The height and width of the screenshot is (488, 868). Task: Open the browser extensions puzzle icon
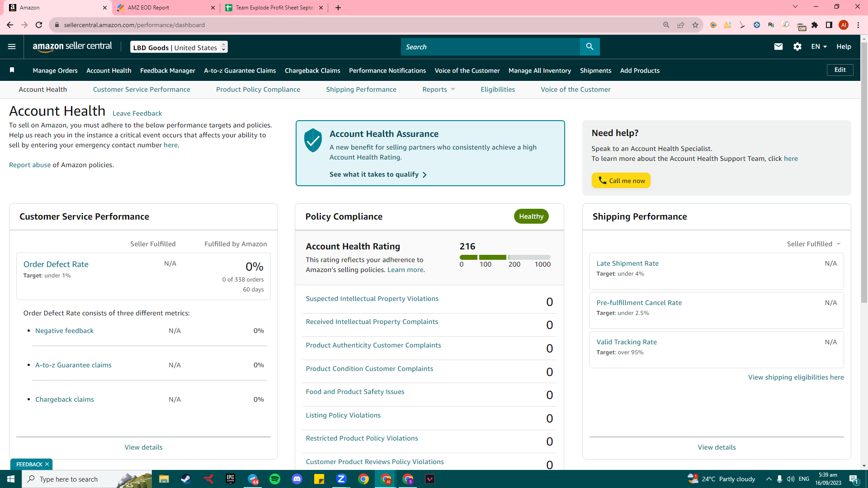[x=815, y=25]
